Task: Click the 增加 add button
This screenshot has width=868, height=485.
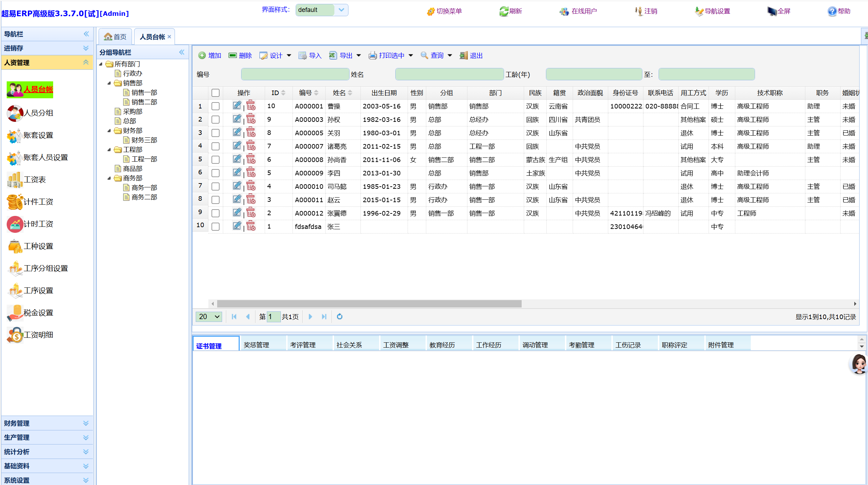Action: 210,56
